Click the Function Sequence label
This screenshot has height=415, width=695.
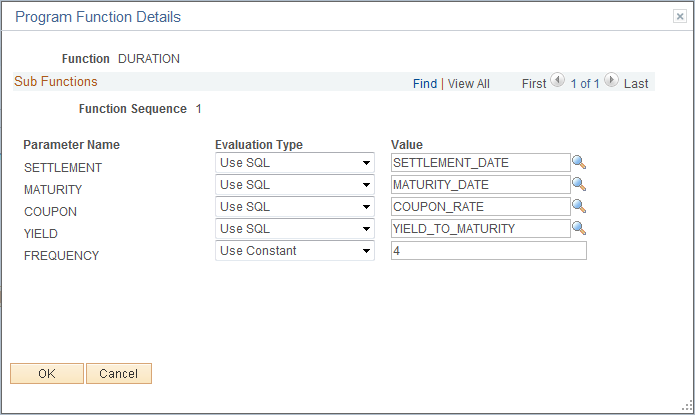click(x=133, y=109)
